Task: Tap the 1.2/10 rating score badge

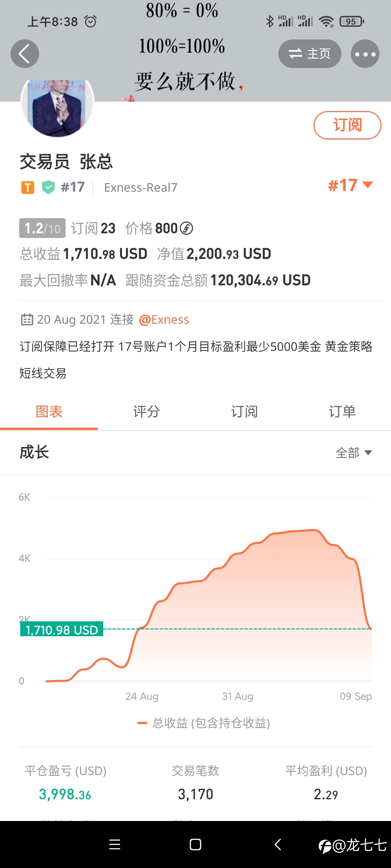Action: click(42, 228)
